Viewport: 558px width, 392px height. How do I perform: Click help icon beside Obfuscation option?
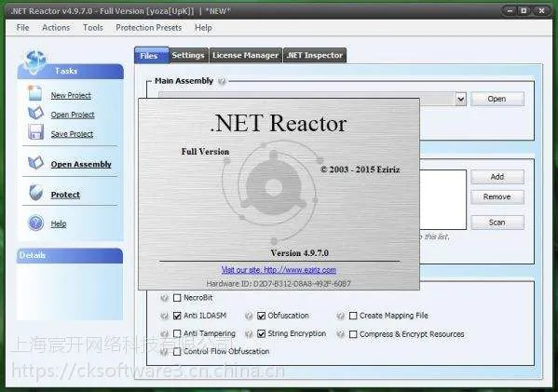coord(249,316)
